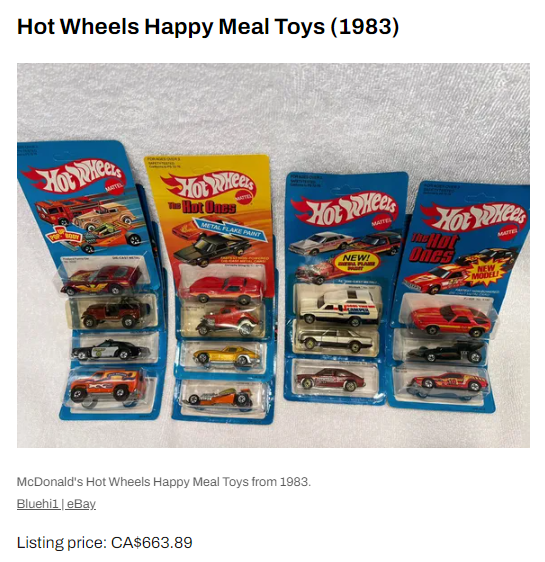Click the Metal Flake Paint banner
Image resolution: width=545 pixels, height=562 pixels.
pyautogui.click(x=230, y=229)
